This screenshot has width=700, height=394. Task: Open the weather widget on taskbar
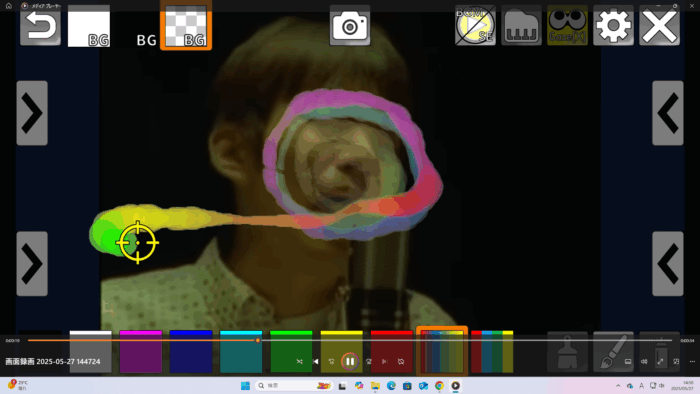pyautogui.click(x=17, y=385)
